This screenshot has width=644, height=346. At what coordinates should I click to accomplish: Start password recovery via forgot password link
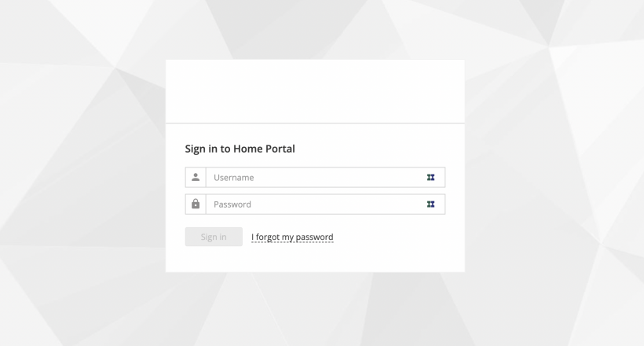tap(292, 237)
